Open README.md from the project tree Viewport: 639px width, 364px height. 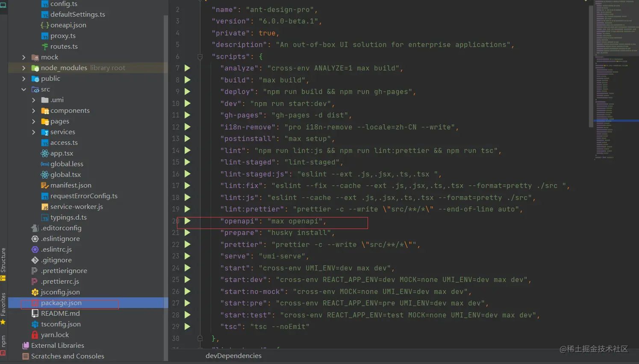click(x=60, y=314)
